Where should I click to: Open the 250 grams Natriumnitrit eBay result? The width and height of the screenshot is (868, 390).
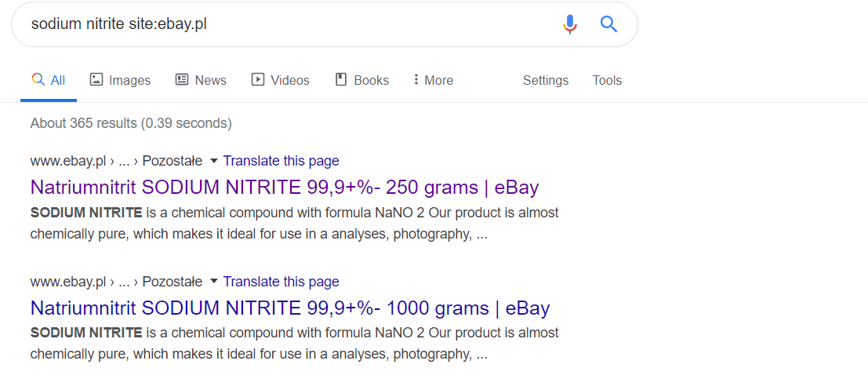tap(285, 188)
